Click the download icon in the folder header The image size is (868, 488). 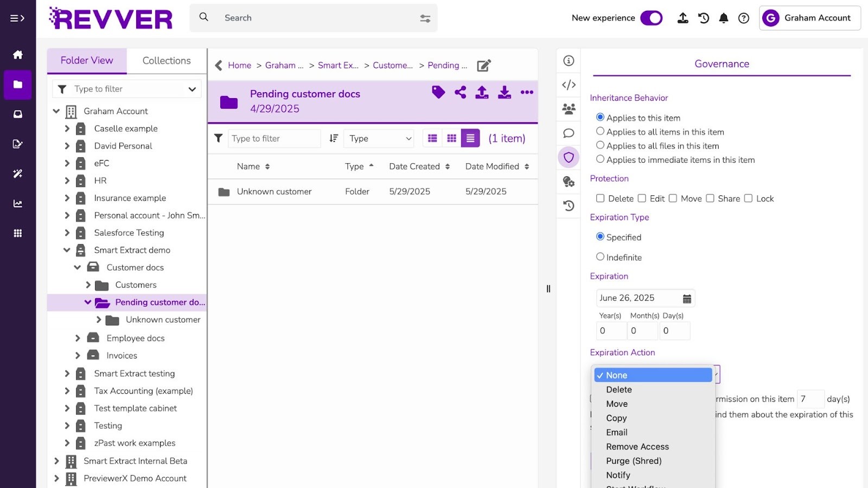tap(505, 92)
